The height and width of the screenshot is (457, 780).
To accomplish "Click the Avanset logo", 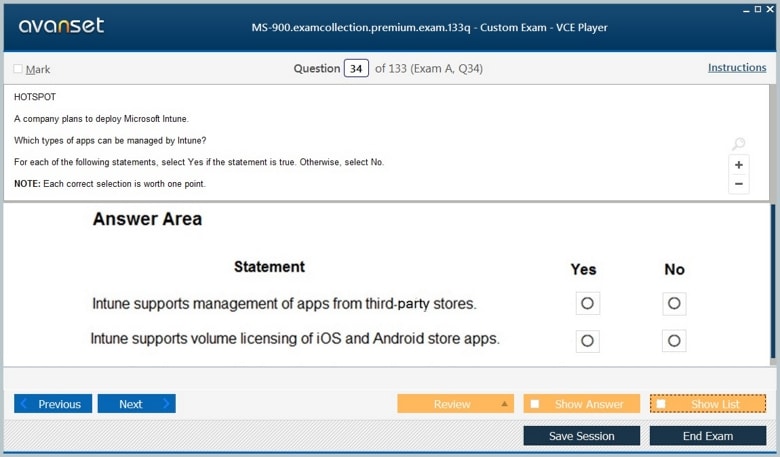I will (61, 26).
